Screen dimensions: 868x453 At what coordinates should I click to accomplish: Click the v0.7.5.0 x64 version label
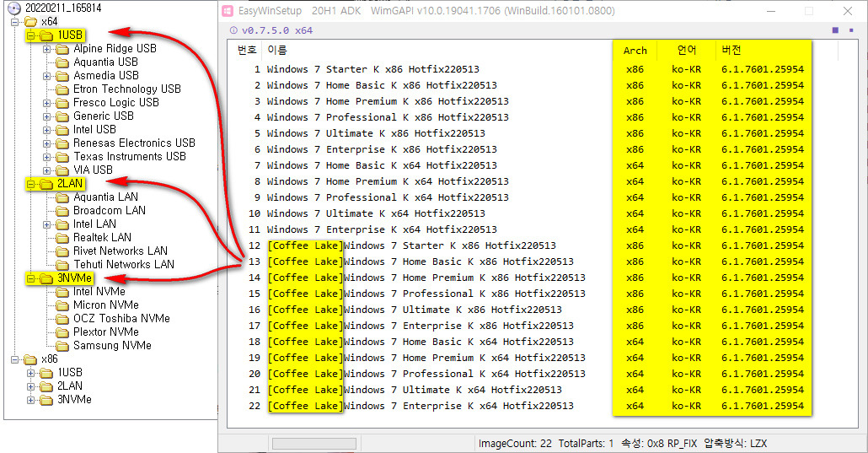(277, 30)
